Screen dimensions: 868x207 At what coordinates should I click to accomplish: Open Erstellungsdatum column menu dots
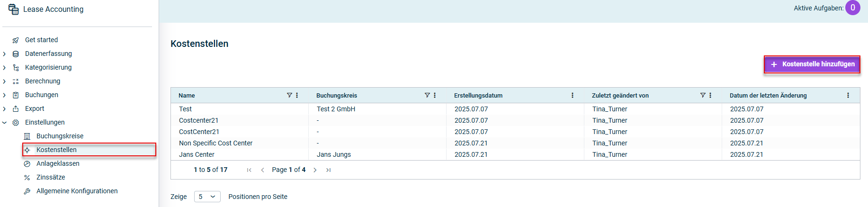573,95
